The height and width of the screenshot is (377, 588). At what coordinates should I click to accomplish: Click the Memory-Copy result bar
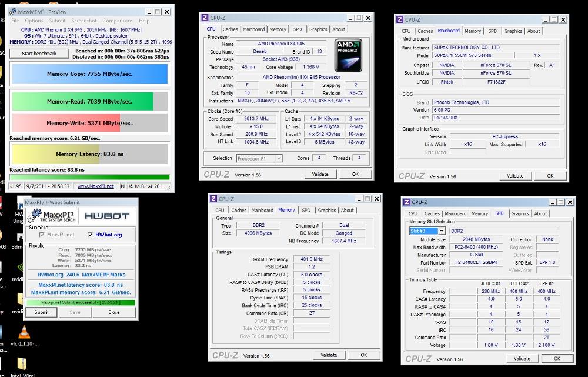click(89, 74)
